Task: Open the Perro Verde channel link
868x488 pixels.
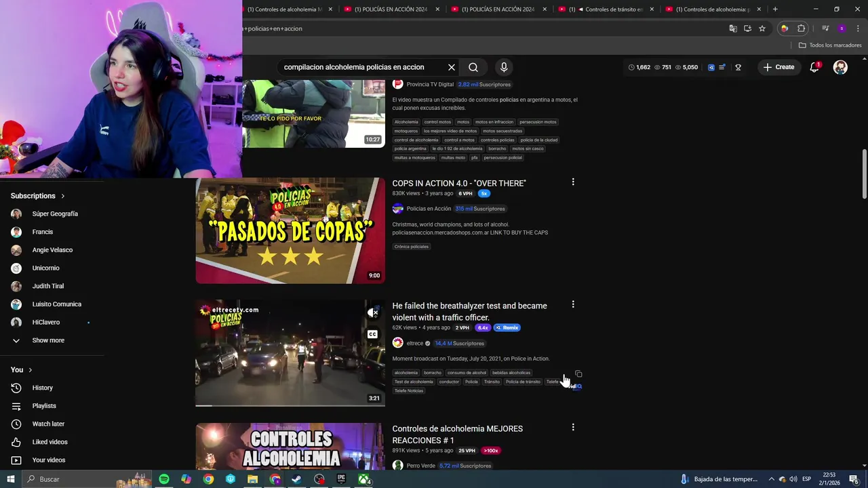Action: pyautogui.click(x=421, y=466)
